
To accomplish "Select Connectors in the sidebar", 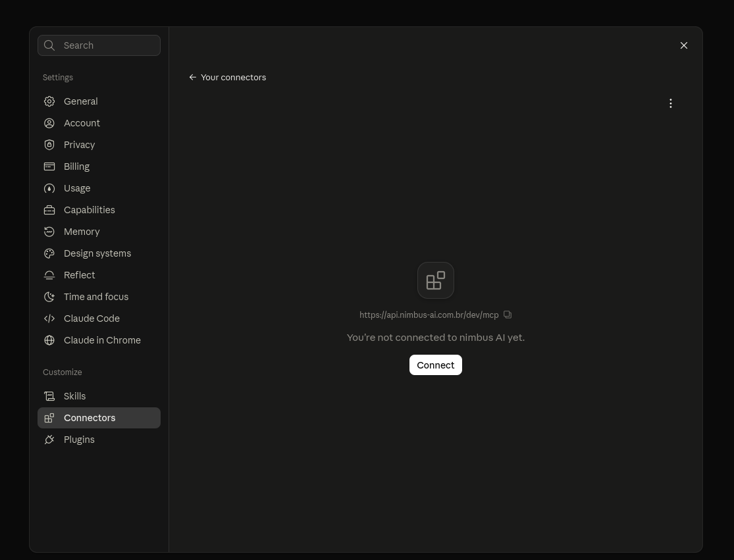I will pyautogui.click(x=99, y=418).
